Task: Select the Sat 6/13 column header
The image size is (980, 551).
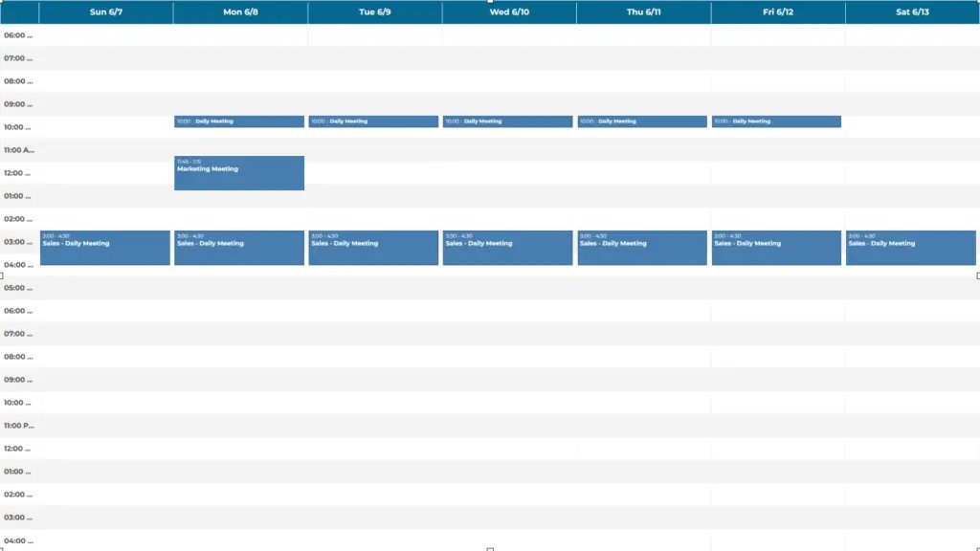Action: click(x=912, y=12)
